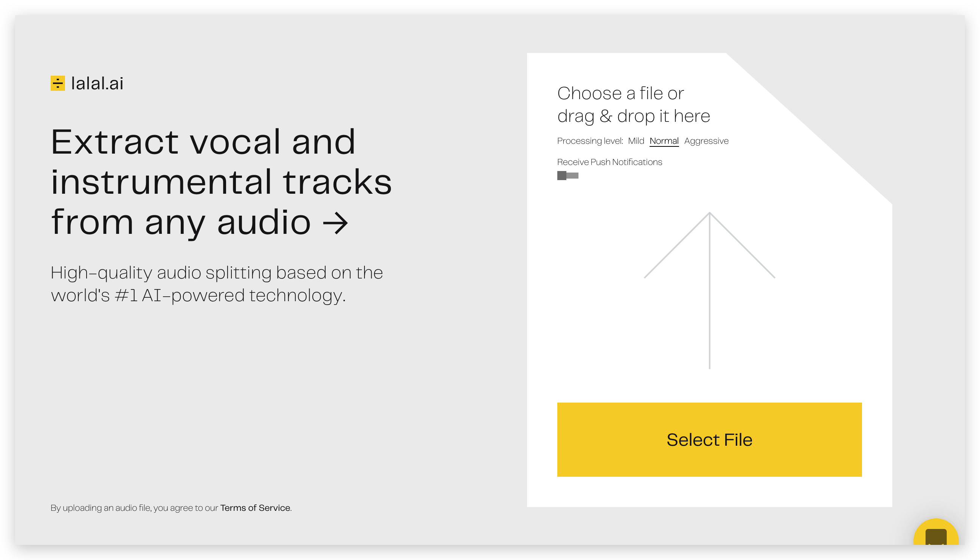980x560 pixels.
Task: Click the arrow after 'from any audio'
Action: pyautogui.click(x=335, y=223)
